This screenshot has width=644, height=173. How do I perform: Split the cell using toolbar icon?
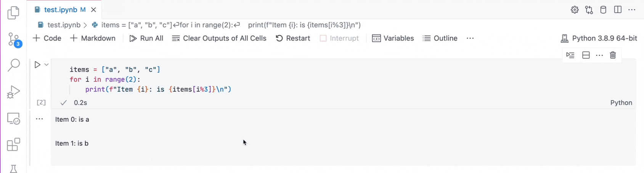coord(586,55)
